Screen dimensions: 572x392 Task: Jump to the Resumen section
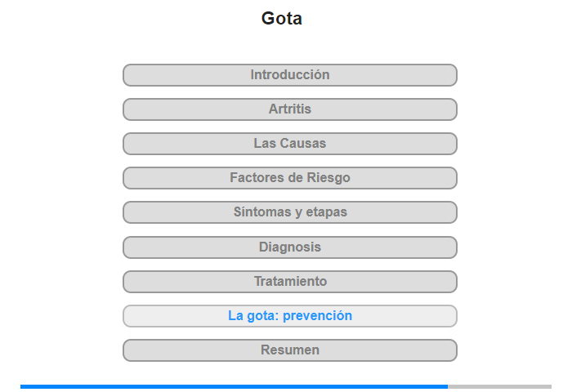(289, 350)
